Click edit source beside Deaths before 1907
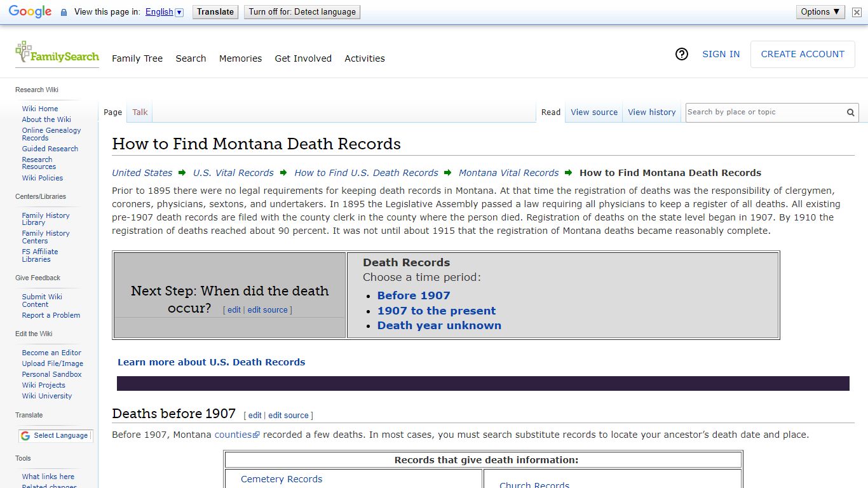 (288, 416)
